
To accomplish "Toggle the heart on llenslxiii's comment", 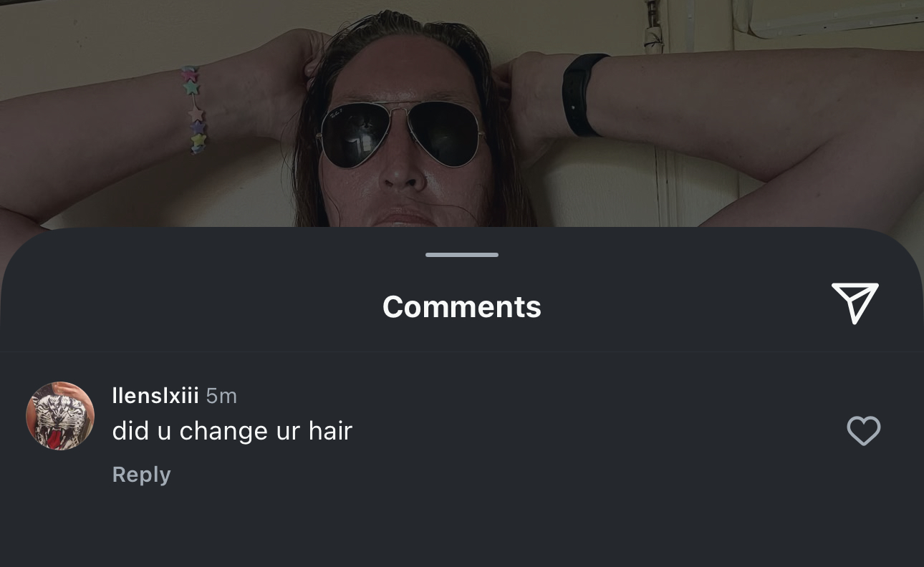I will (x=863, y=431).
